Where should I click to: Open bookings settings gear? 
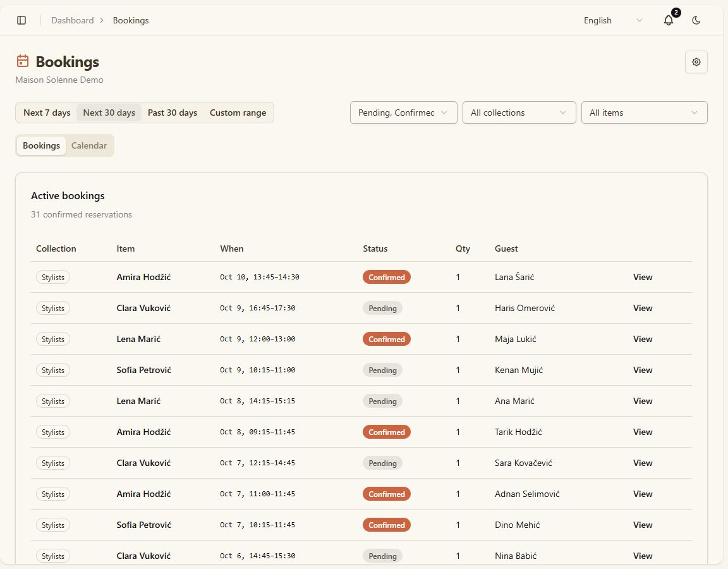(x=696, y=62)
